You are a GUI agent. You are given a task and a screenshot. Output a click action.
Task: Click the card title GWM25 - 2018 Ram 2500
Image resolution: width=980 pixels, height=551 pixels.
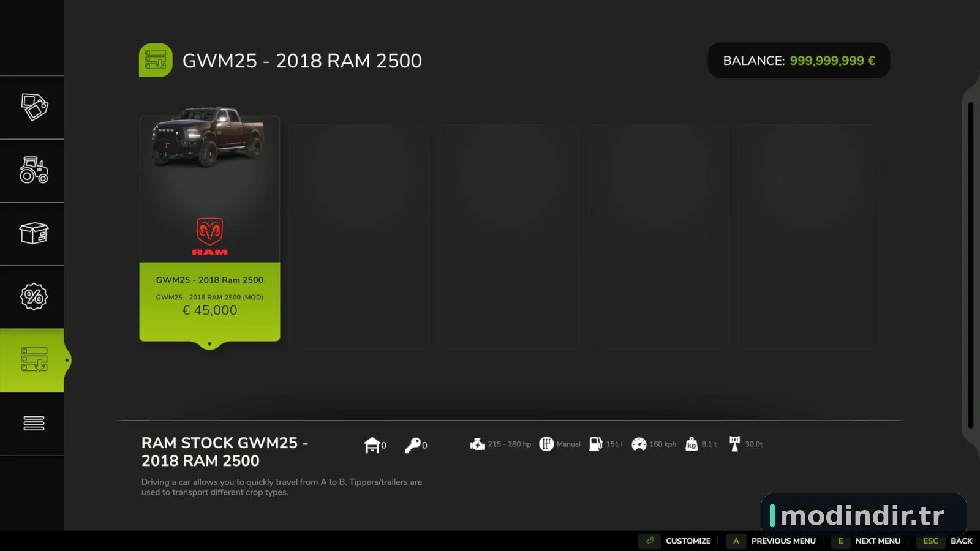(209, 280)
